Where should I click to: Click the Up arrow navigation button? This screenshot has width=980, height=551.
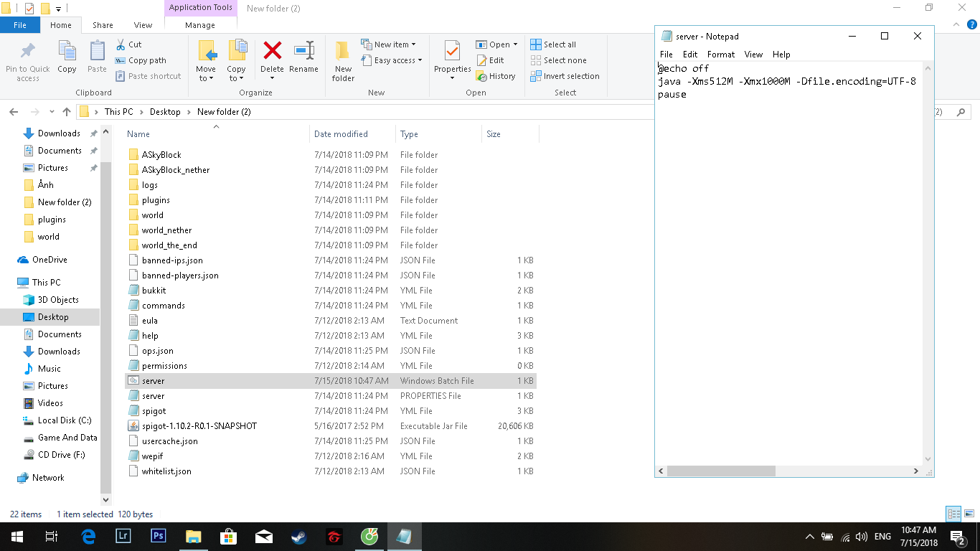tap(67, 112)
